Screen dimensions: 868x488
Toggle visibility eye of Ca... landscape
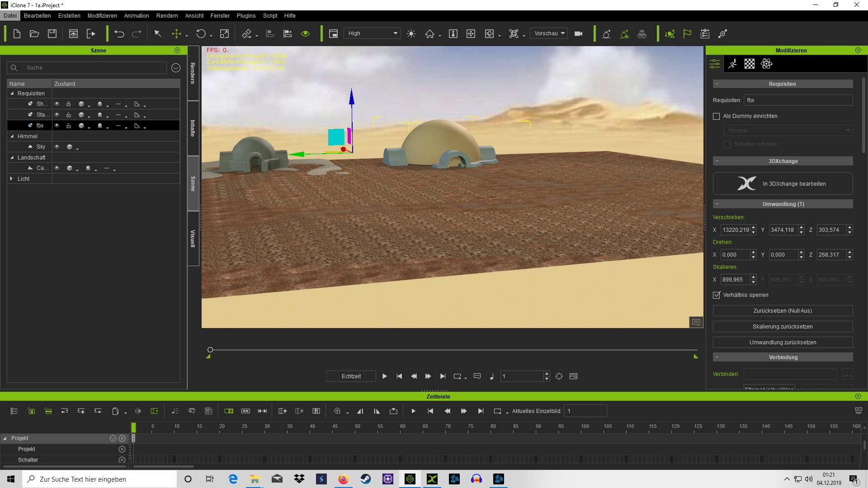57,168
